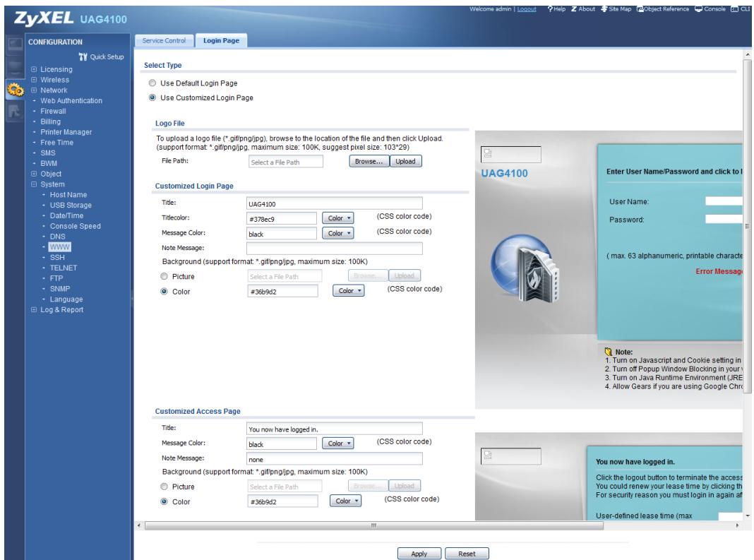The height and width of the screenshot is (560, 754).
Task: Open login Message Color dropdown
Action: (x=337, y=233)
